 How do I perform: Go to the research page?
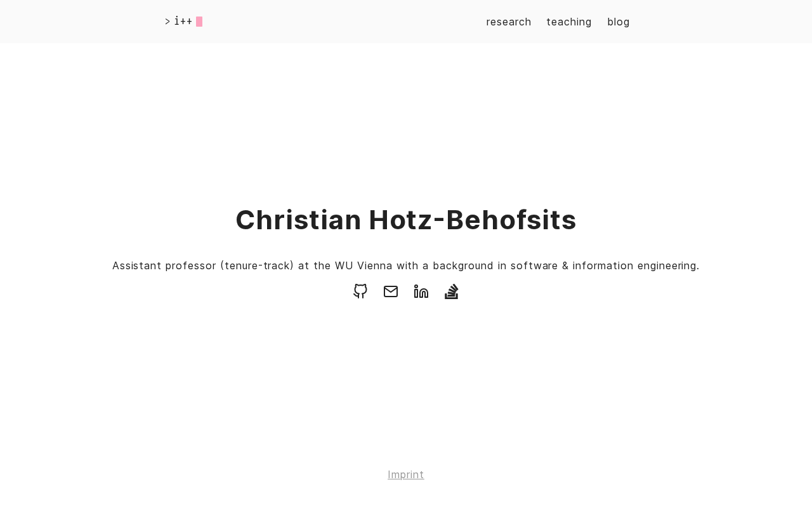coord(509,22)
